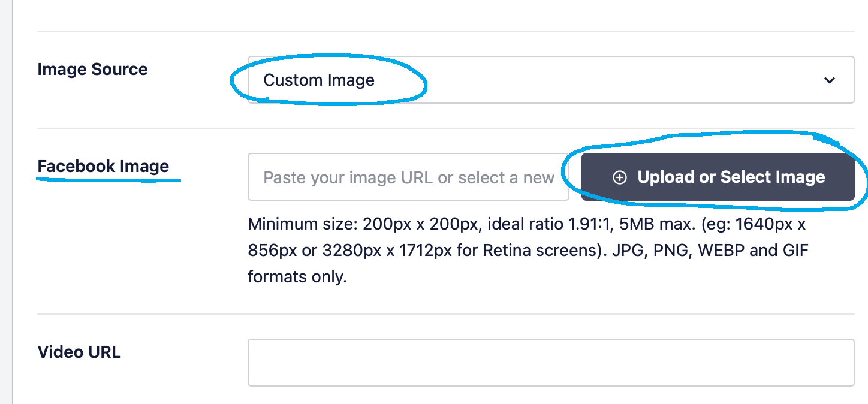Click the Image Source label
The height and width of the screenshot is (404, 868).
pos(92,69)
